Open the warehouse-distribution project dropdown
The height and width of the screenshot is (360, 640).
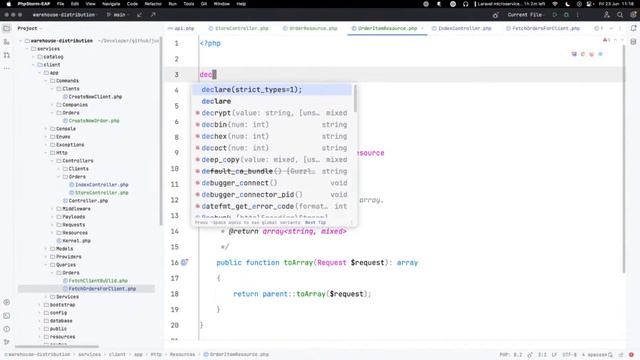[x=64, y=15]
